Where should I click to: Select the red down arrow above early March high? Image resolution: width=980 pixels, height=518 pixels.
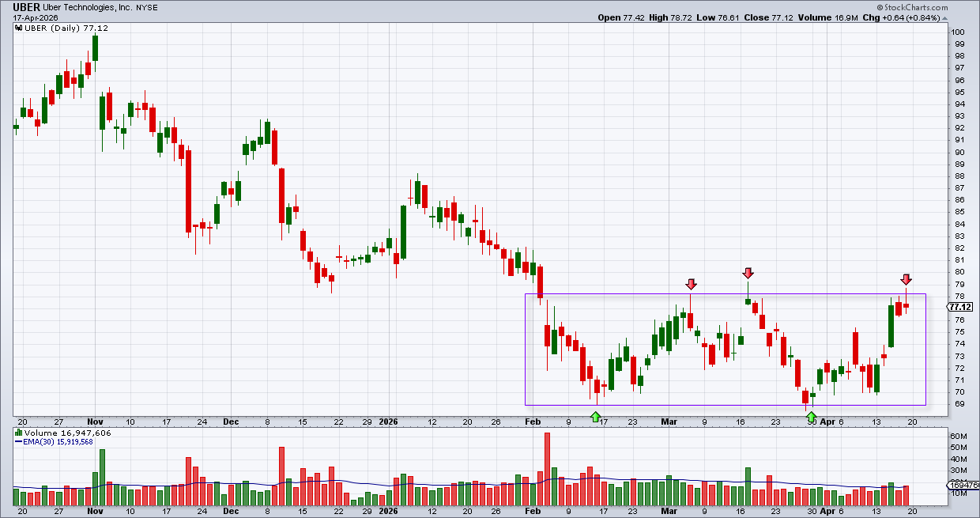(x=692, y=283)
